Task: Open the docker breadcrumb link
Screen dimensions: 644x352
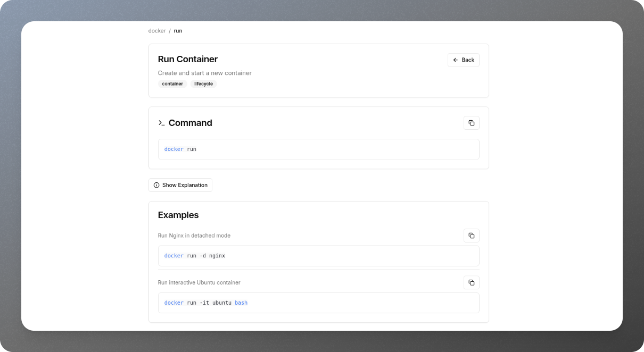Action: click(157, 31)
